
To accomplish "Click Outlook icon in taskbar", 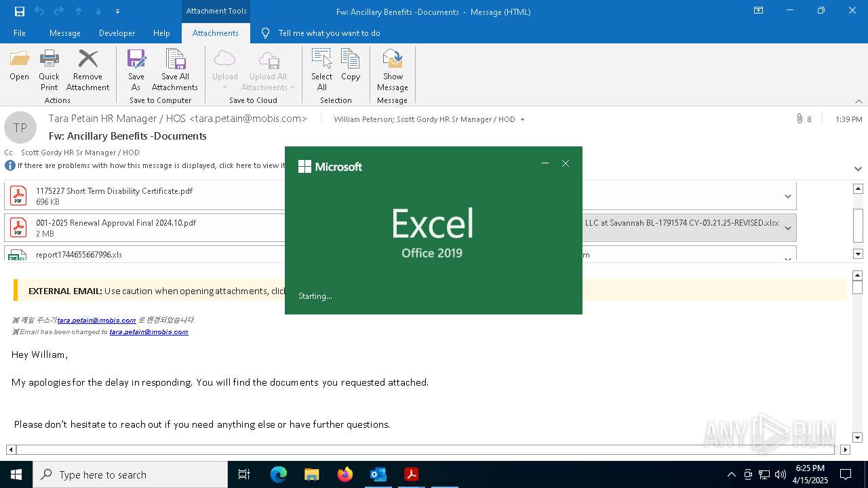I will (378, 474).
